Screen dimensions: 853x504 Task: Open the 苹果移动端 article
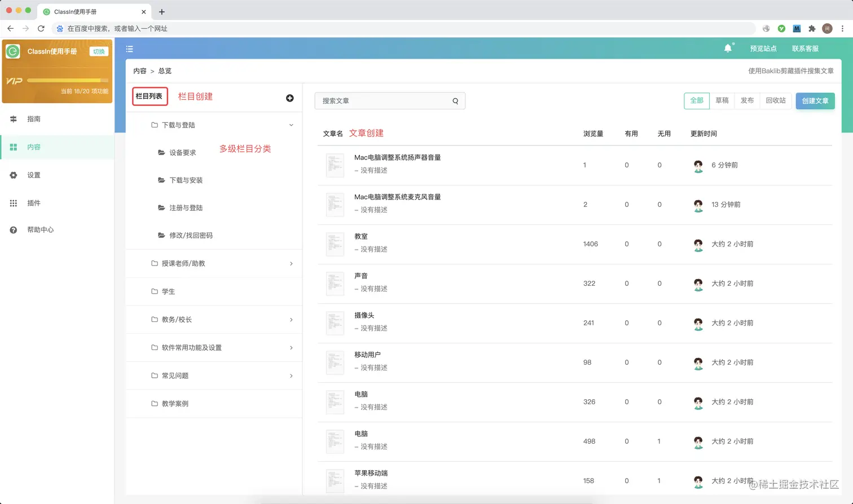click(371, 473)
